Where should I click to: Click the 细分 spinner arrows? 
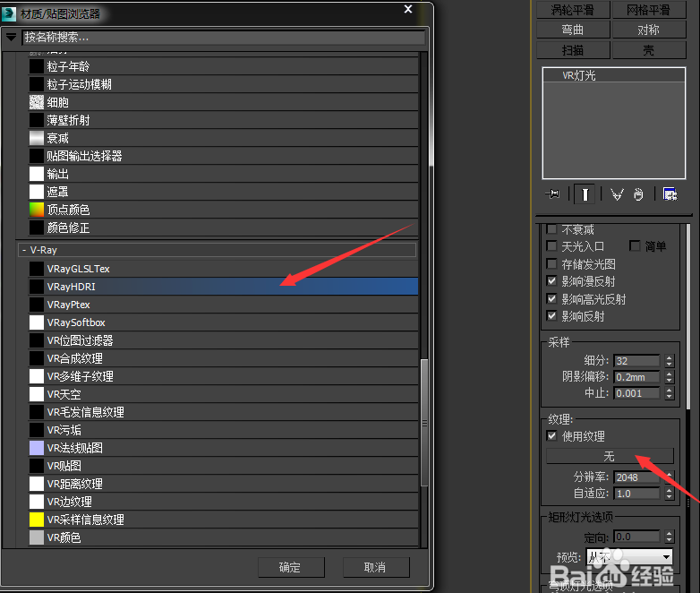[669, 361]
